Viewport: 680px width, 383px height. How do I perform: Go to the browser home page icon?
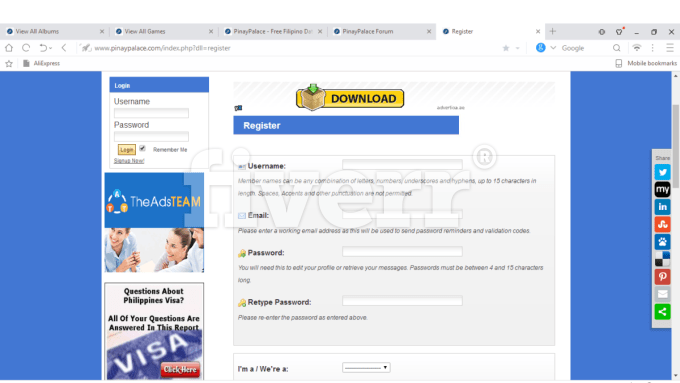click(9, 48)
